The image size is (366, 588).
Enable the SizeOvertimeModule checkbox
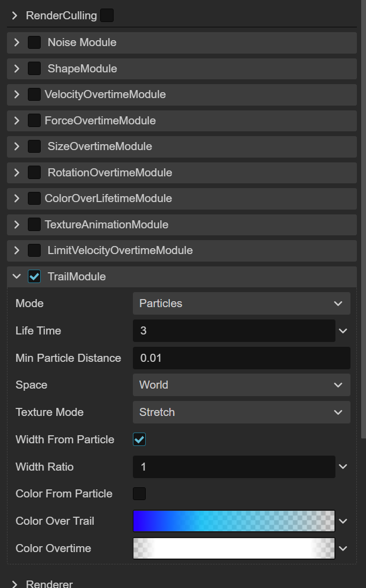click(x=34, y=146)
